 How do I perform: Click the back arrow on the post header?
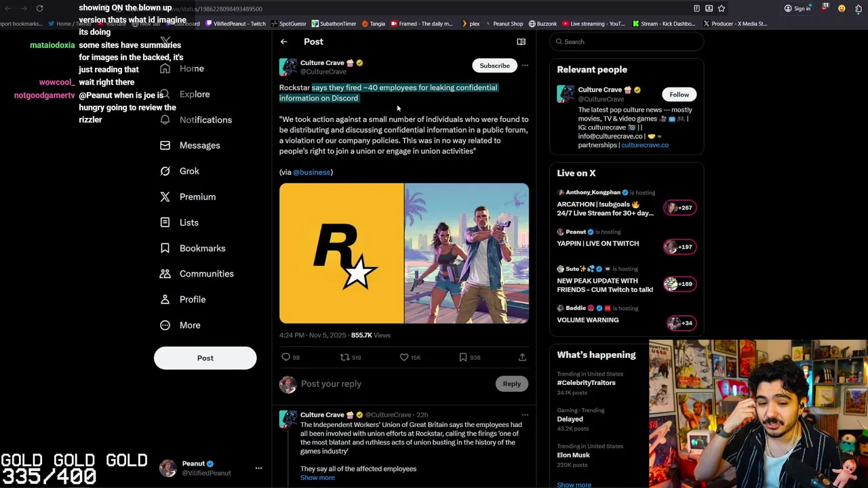[x=284, y=42]
